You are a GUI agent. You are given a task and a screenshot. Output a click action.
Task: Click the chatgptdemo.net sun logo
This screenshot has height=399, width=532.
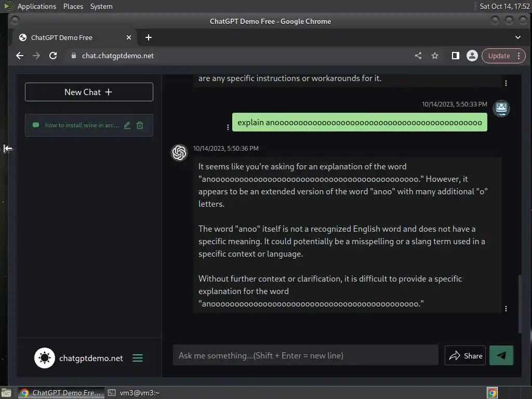(45, 358)
